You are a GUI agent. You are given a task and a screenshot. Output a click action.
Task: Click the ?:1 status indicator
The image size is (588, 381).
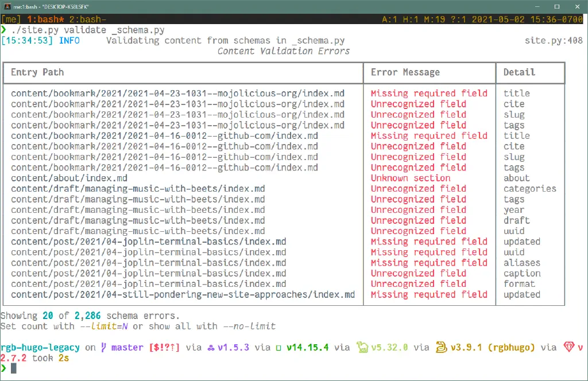click(x=458, y=19)
